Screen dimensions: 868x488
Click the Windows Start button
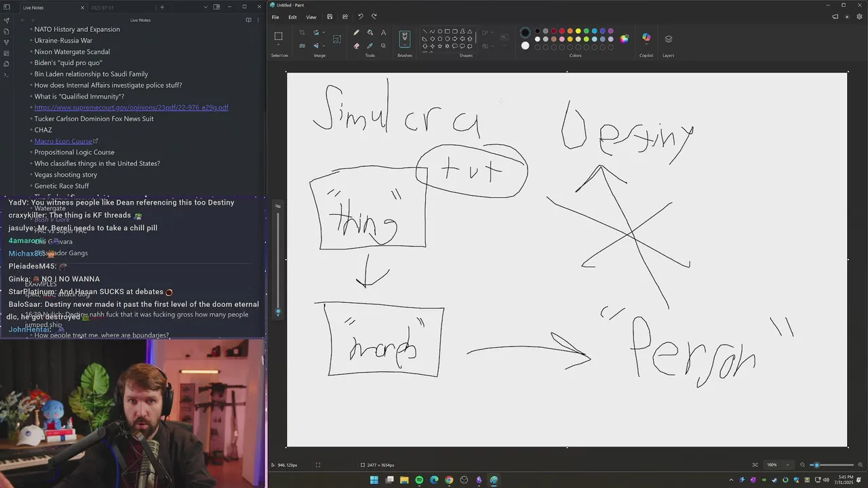point(374,480)
